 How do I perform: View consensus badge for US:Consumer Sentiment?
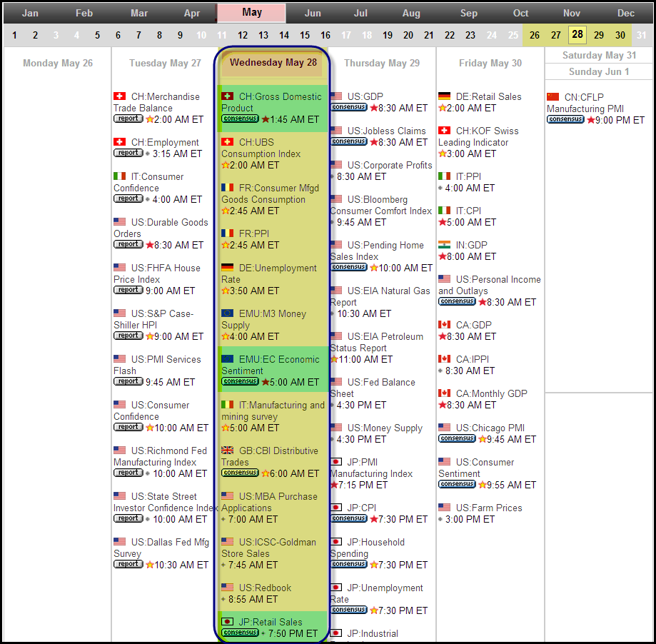457,484
